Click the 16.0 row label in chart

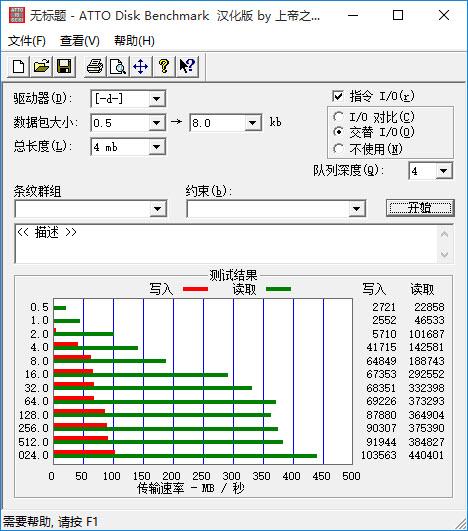37,375
